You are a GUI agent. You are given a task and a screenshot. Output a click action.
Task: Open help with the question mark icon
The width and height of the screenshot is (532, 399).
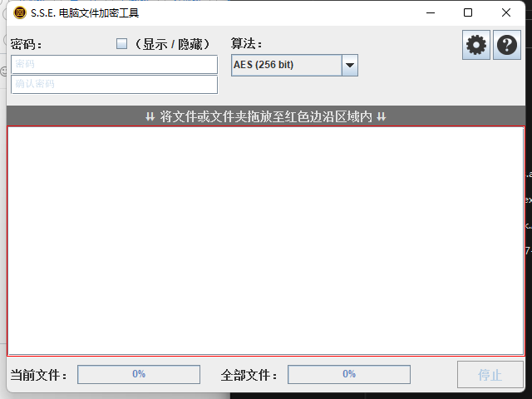507,45
